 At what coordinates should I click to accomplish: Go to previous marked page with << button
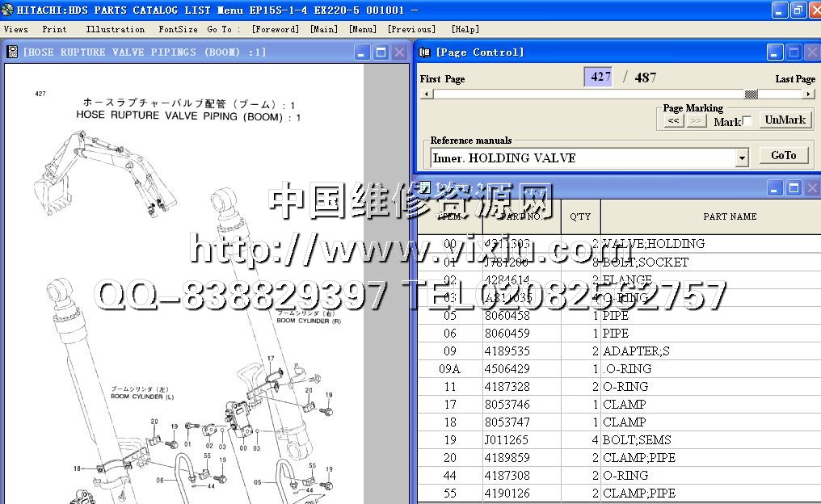(x=673, y=121)
